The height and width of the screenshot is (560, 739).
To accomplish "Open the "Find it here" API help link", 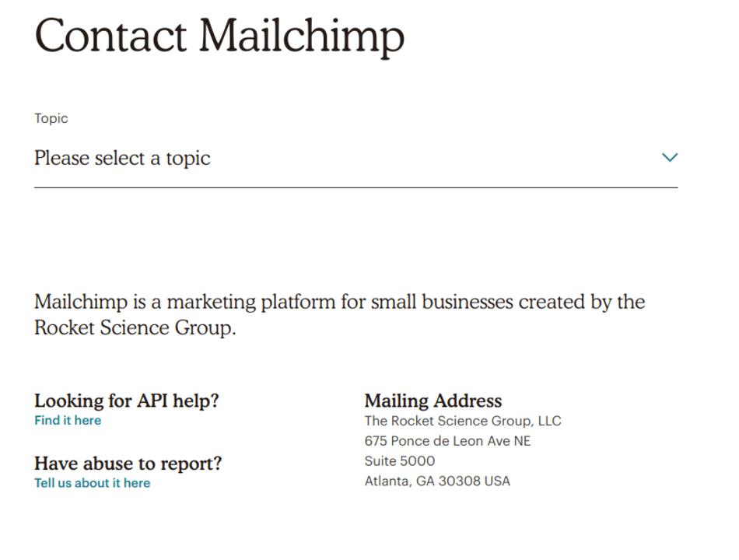I will click(x=68, y=420).
